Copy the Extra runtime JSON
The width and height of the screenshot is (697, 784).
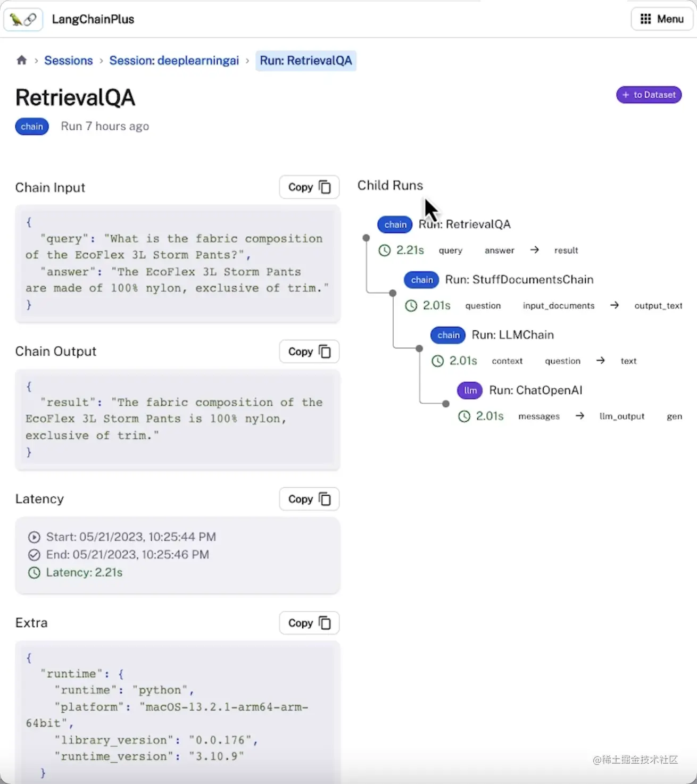click(x=309, y=623)
